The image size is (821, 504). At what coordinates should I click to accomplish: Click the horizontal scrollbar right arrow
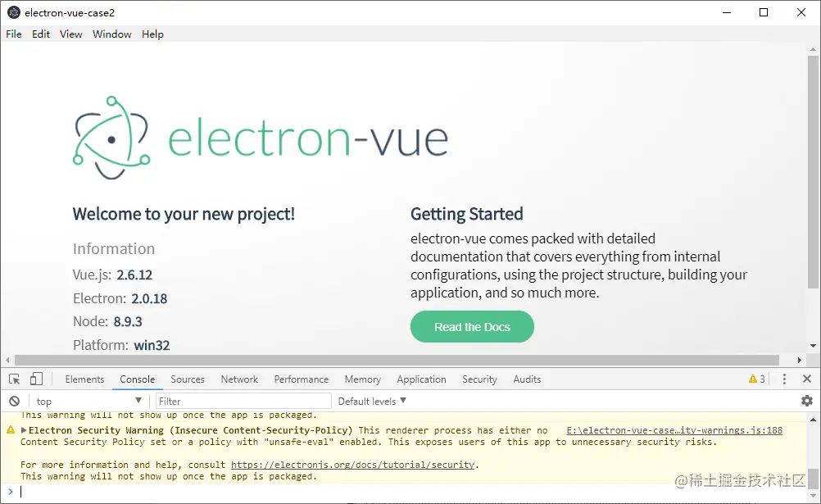(x=799, y=360)
